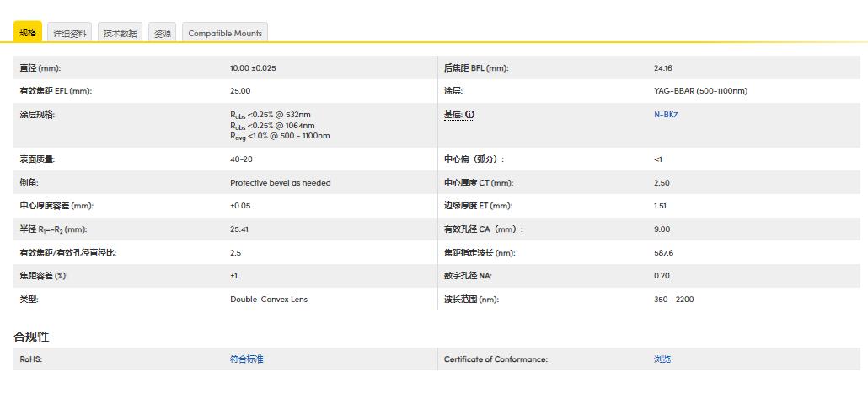
Task: Switch to the 详细资料 tab
Action: pyautogui.click(x=70, y=33)
